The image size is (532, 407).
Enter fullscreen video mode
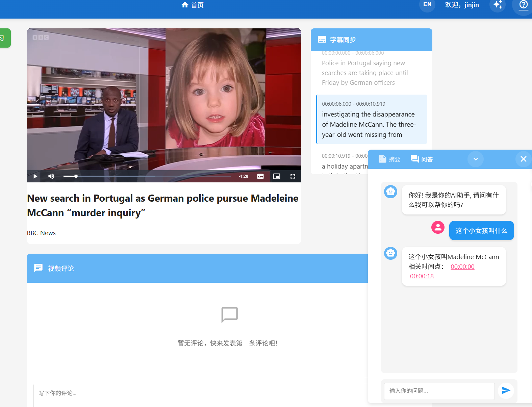tap(293, 176)
